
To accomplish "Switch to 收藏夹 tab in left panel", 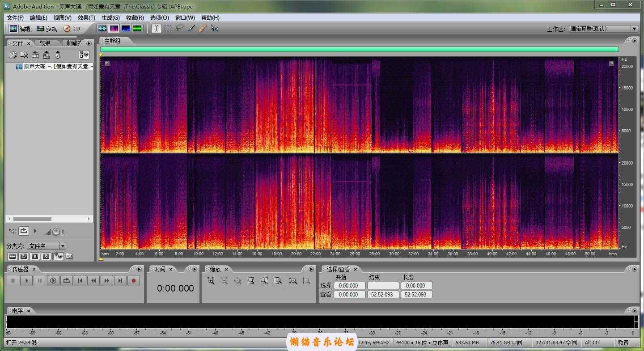I will (x=73, y=43).
